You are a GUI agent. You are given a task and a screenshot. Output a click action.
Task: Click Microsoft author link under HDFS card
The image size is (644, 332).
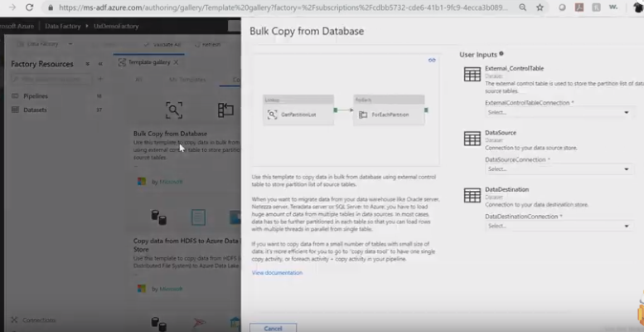[171, 289]
